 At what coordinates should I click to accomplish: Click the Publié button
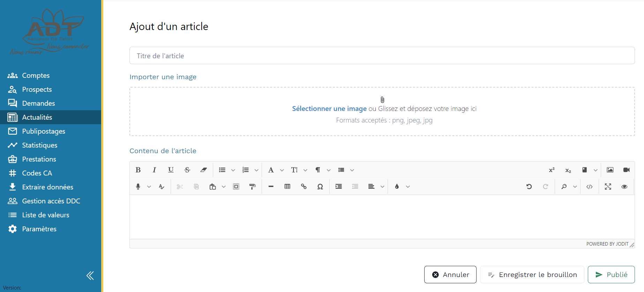(x=611, y=275)
